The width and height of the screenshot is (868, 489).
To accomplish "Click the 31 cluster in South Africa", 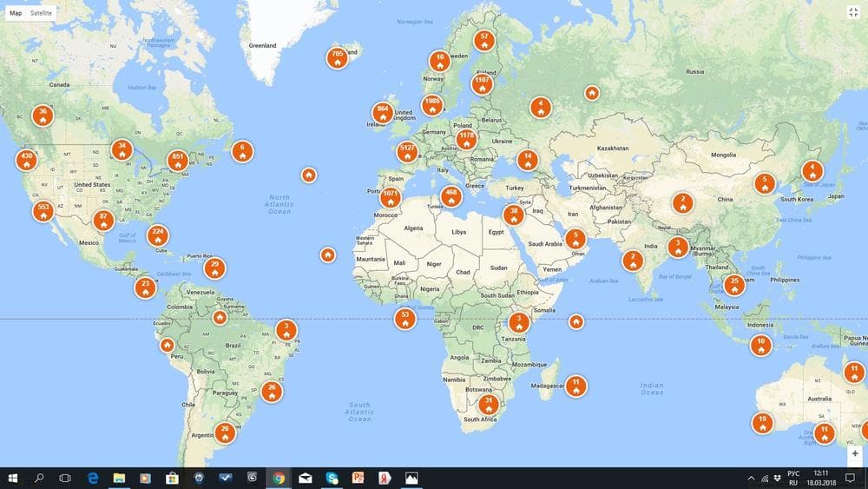I will (x=488, y=404).
